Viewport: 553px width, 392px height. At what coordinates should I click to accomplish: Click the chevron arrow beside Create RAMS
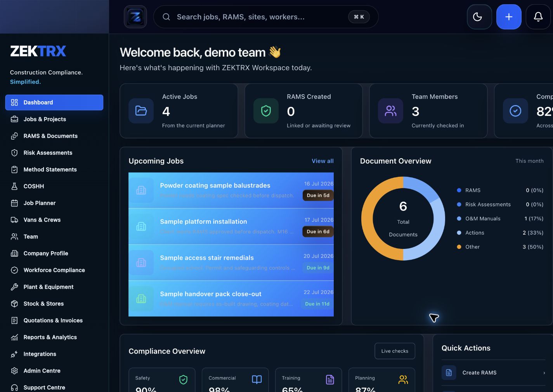click(544, 373)
